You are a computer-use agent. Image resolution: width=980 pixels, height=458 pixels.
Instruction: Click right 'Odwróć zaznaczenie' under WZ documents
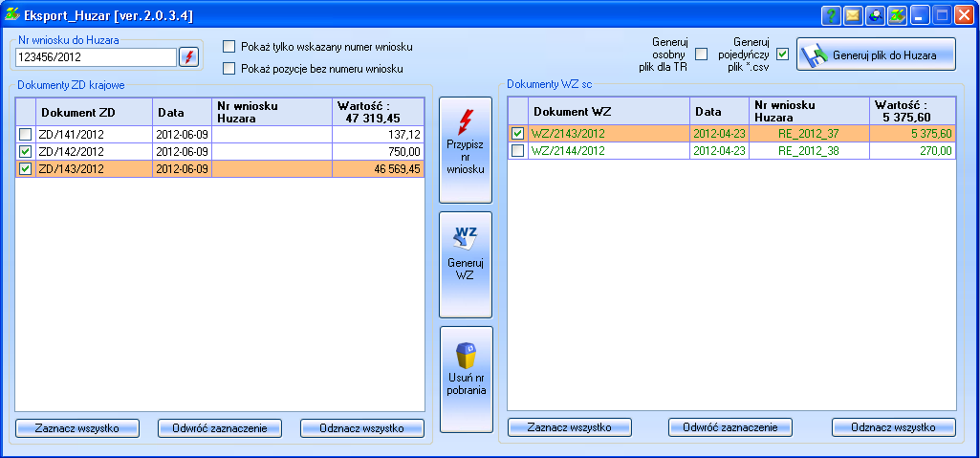[x=730, y=427]
